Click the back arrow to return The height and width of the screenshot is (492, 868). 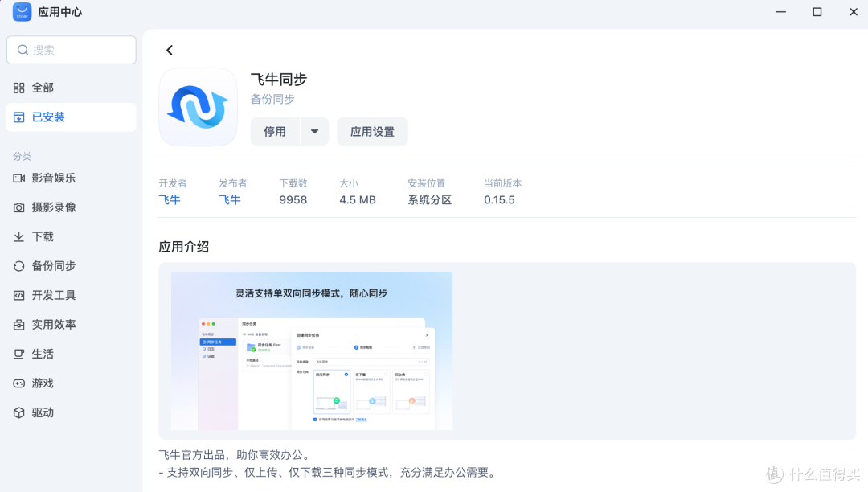(x=170, y=51)
